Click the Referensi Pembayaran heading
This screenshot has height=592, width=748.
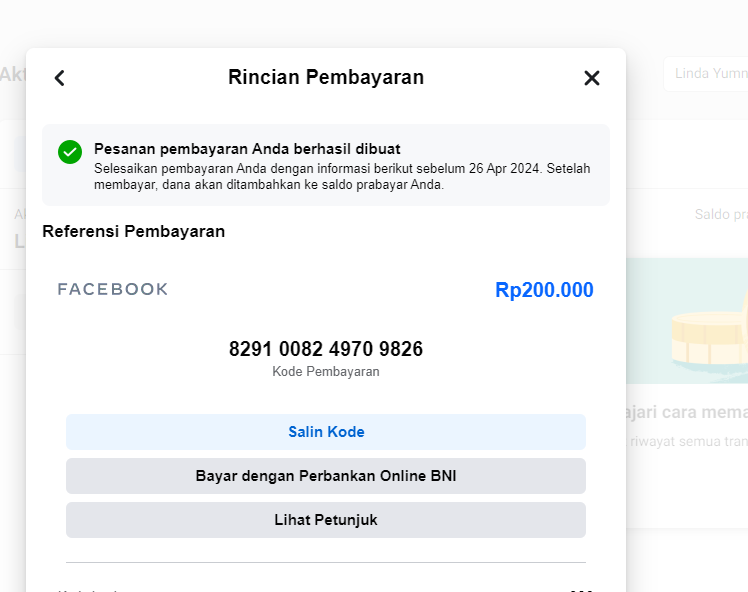coord(133,232)
